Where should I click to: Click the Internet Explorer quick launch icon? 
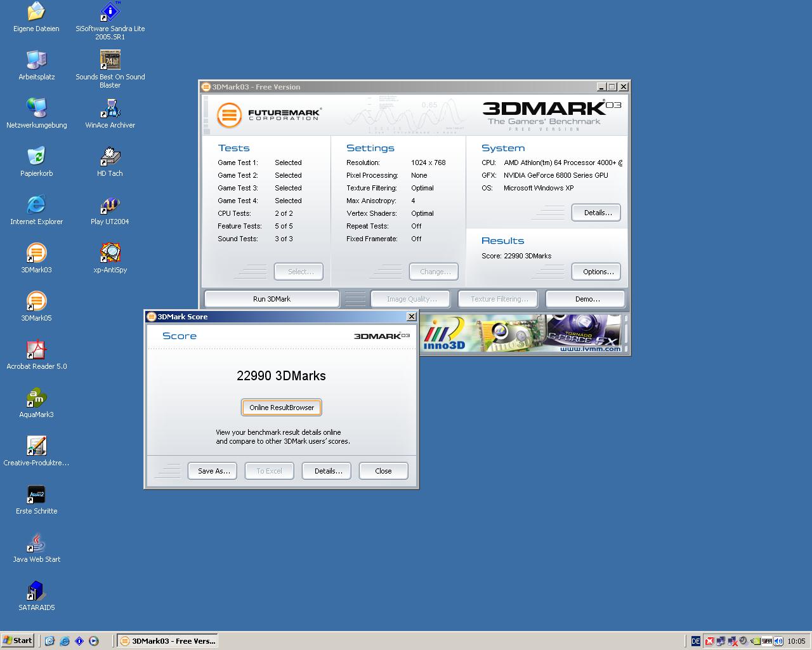[65, 641]
